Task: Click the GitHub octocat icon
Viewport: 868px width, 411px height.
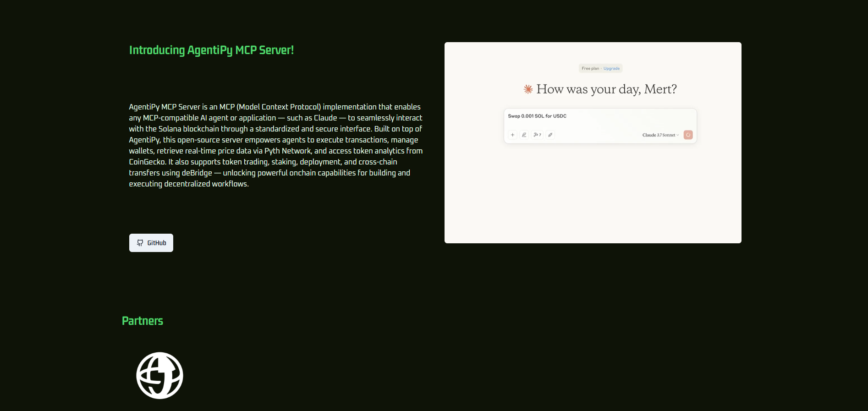Action: tap(140, 243)
